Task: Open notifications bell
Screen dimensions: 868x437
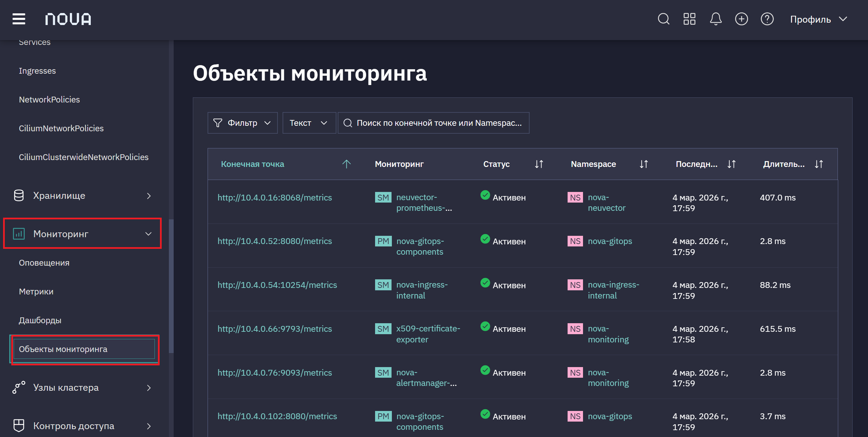Action: (716, 19)
